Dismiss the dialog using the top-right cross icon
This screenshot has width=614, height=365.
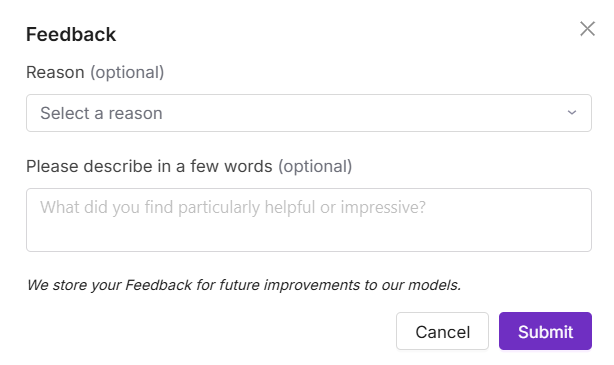[587, 29]
